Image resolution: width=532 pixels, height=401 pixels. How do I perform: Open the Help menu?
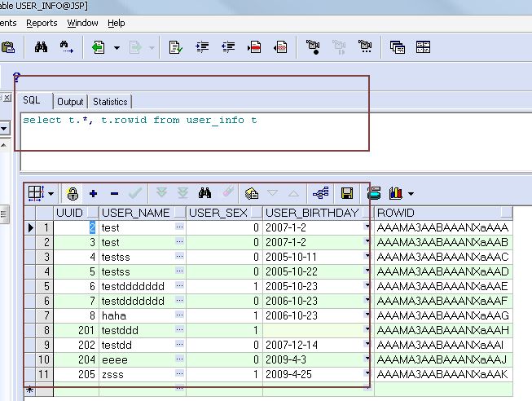(116, 23)
